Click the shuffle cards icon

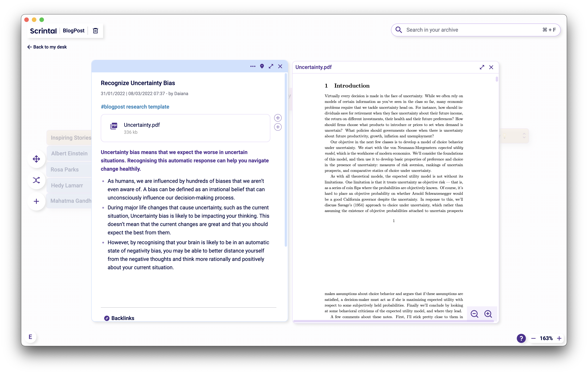pos(36,180)
